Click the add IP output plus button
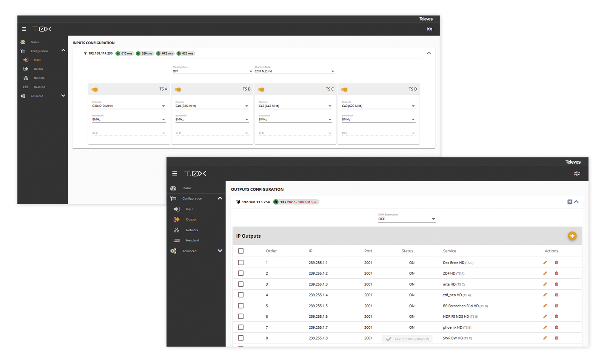Viewport: 604px width, 364px height. (x=572, y=236)
